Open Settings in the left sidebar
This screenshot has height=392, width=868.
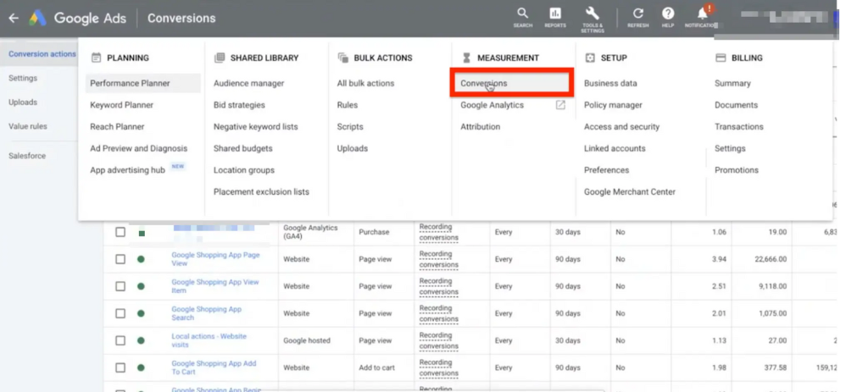[23, 78]
